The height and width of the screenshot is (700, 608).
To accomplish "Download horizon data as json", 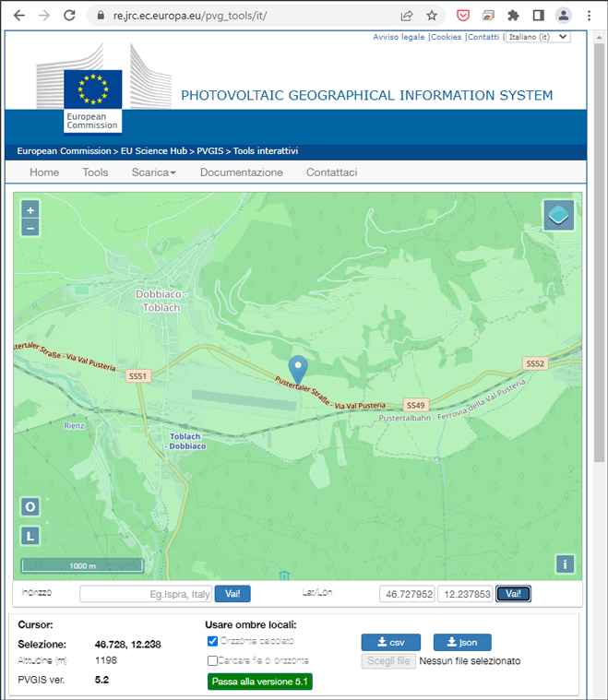I will pos(462,643).
